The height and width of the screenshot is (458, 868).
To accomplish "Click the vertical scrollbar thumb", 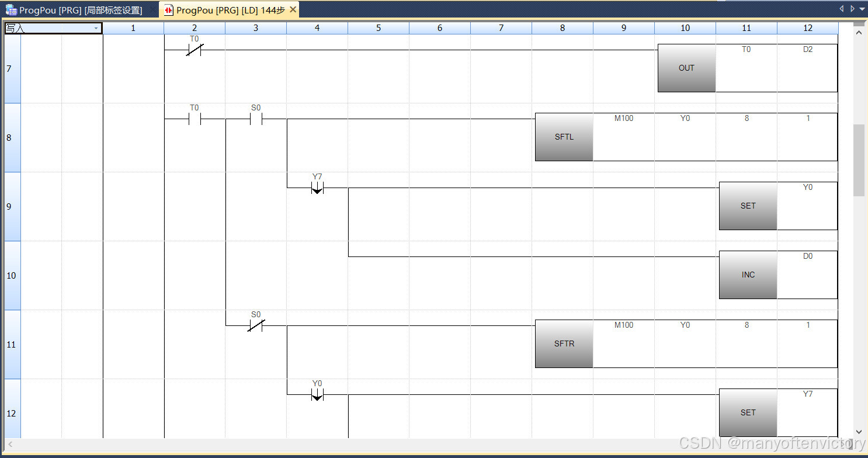I will tap(859, 159).
